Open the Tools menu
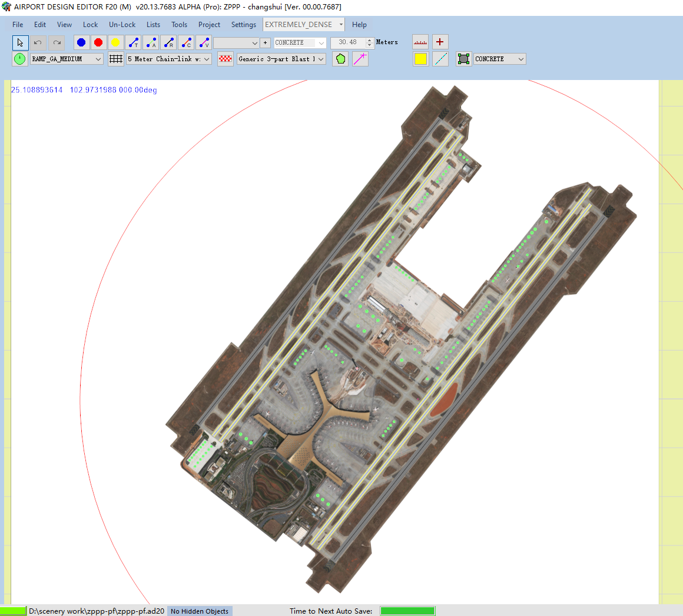 click(180, 25)
